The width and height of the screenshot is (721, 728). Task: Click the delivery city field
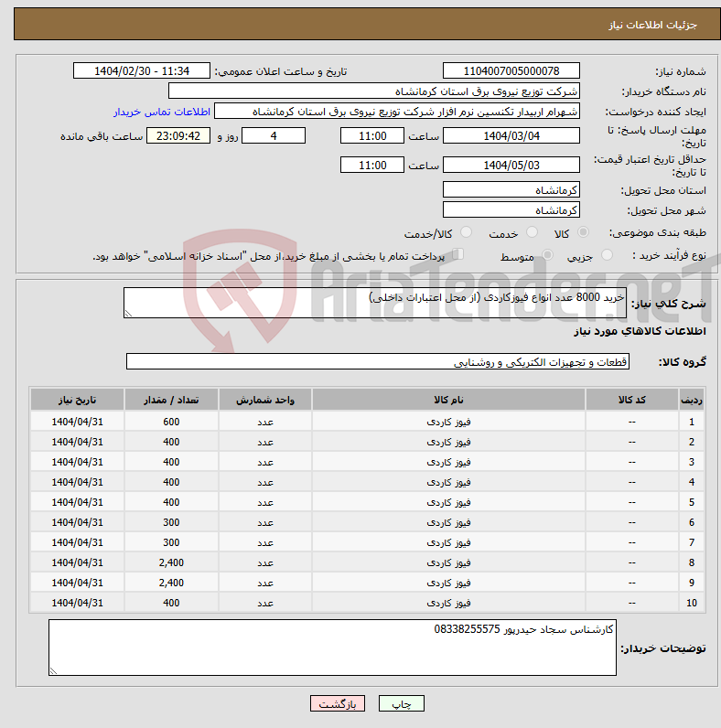coord(511,209)
